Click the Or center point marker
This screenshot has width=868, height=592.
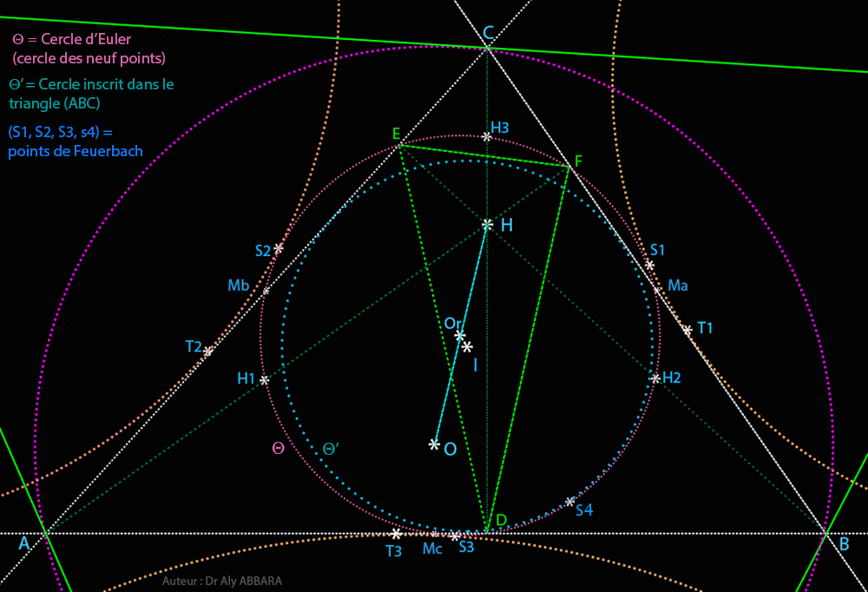pyautogui.click(x=460, y=336)
